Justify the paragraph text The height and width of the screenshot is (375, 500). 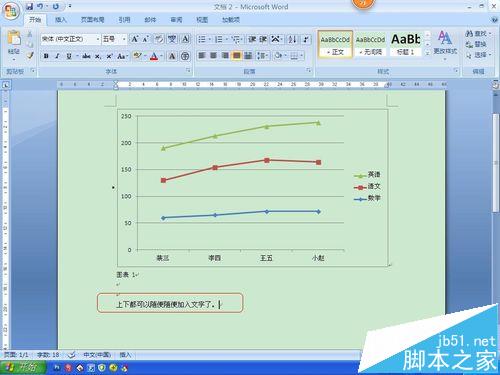pos(236,55)
